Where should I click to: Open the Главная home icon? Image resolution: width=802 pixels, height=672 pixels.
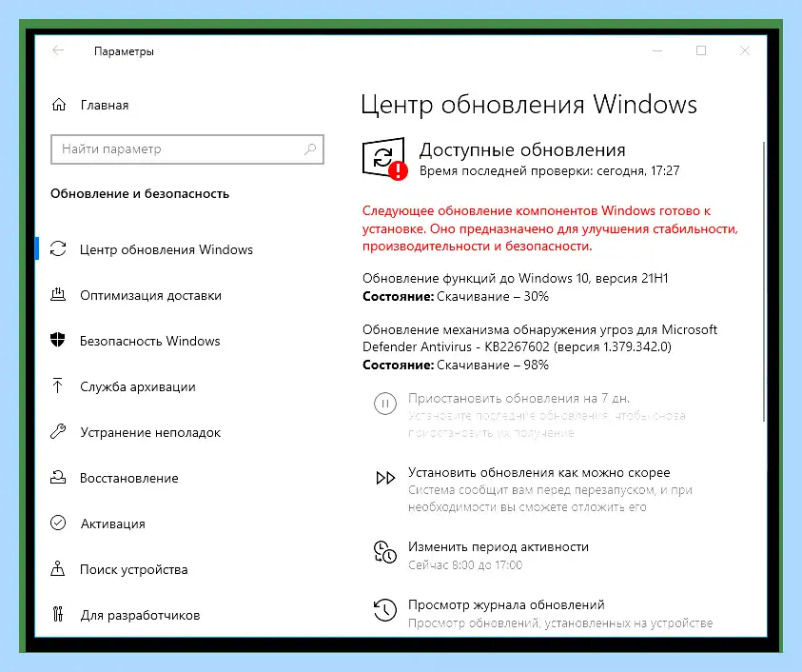click(59, 105)
